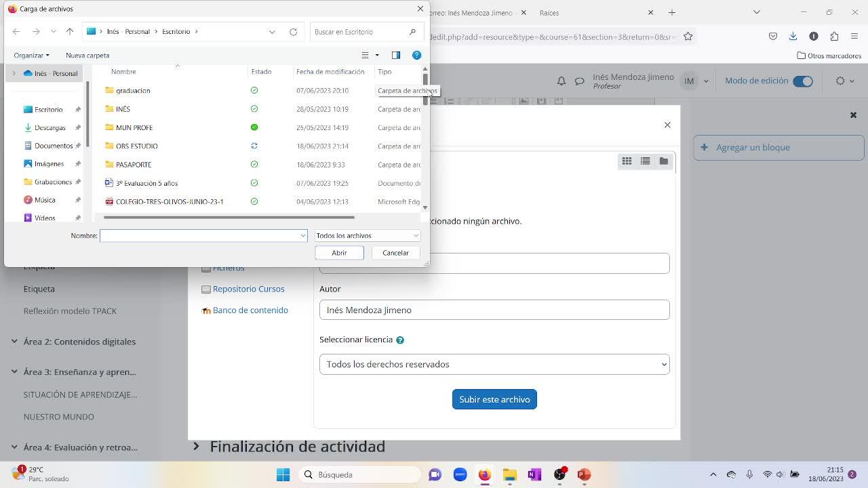Open the view options dropdown arrow
Screen dimensions: 868x488
(377, 55)
